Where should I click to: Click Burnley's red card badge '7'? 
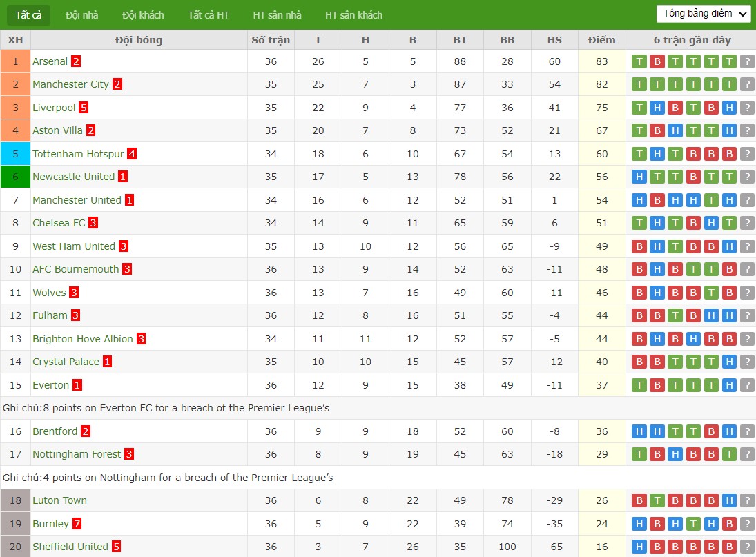tap(77, 523)
